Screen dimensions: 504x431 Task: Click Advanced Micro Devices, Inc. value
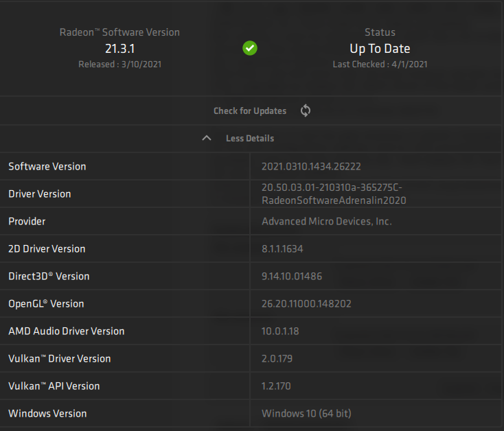(327, 221)
